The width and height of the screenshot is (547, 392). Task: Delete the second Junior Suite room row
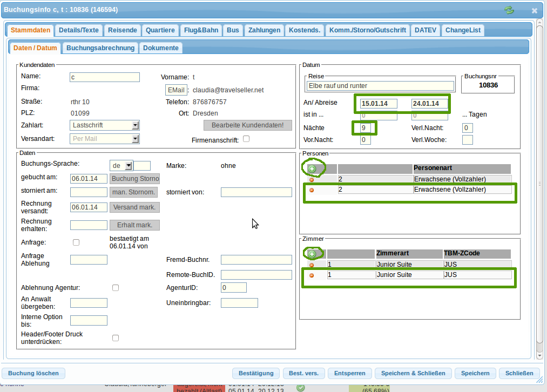tap(312, 275)
